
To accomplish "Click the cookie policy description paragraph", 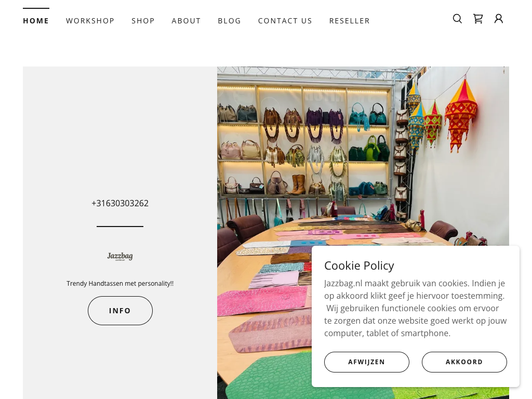I will pos(415,308).
